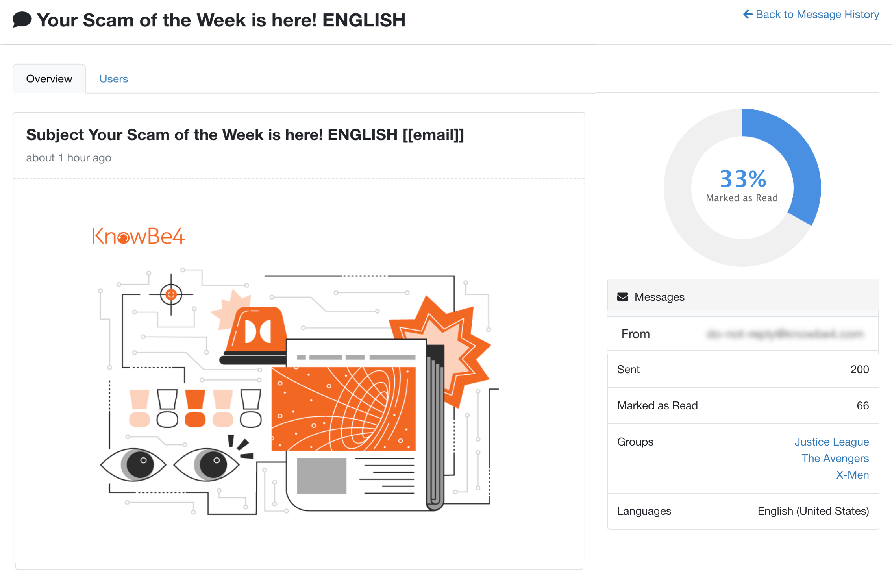Select the Overview tab
The image size is (892, 588).
[49, 78]
